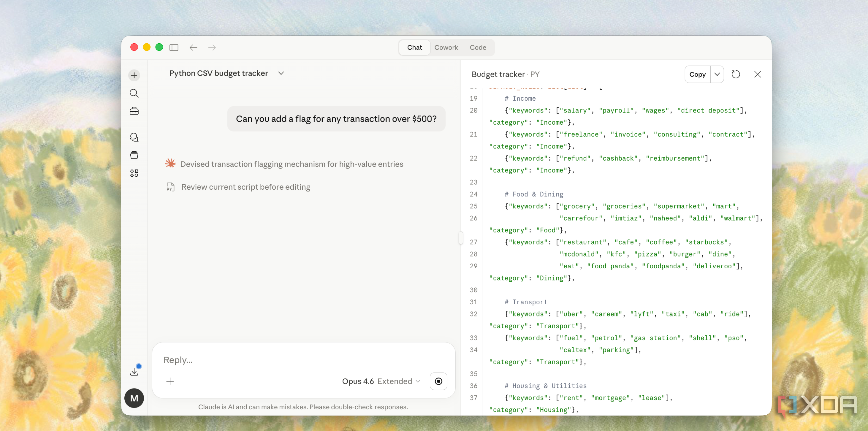Open the projects stack icon in sidebar
The image size is (868, 431).
(134, 155)
